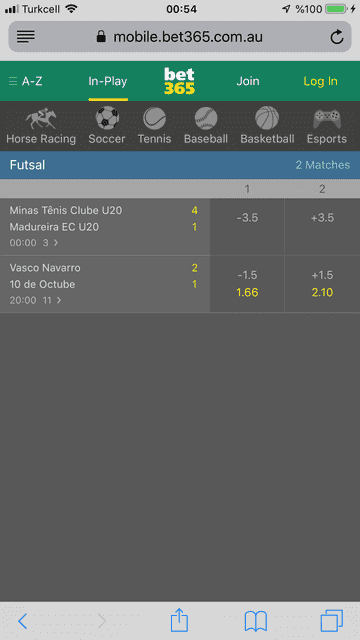Open the A-Z sports menu
This screenshot has height=640, width=360.
(25, 81)
